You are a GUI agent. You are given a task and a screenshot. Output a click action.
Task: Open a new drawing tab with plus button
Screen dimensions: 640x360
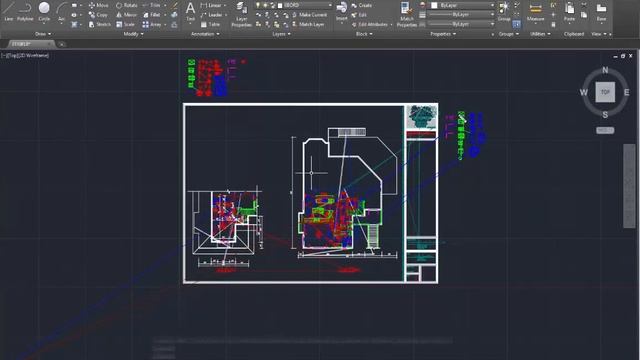tap(62, 44)
